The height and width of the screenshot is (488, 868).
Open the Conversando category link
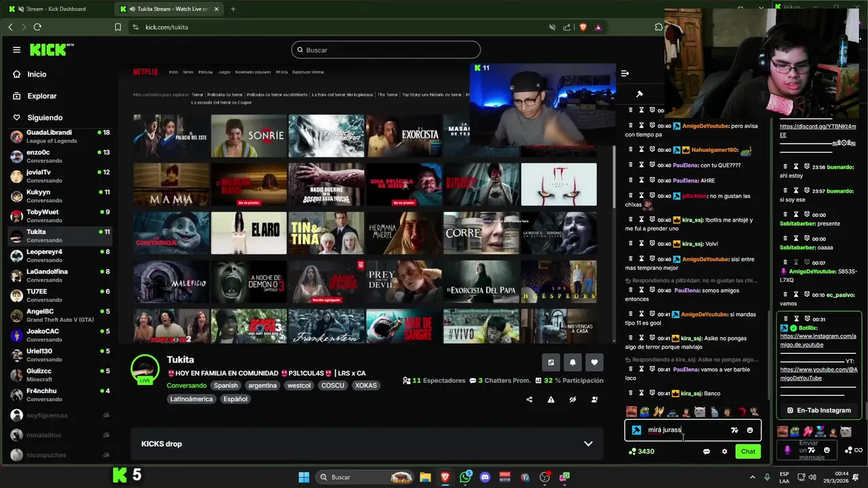coord(186,385)
